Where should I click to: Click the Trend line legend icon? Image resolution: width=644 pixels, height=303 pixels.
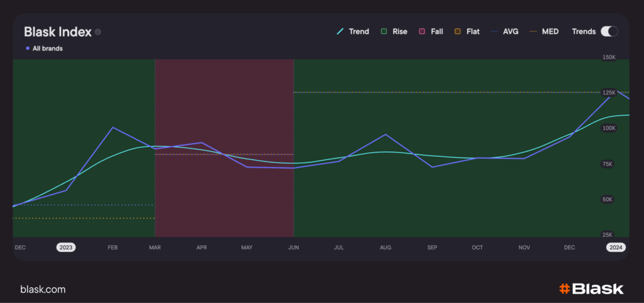[x=341, y=31]
